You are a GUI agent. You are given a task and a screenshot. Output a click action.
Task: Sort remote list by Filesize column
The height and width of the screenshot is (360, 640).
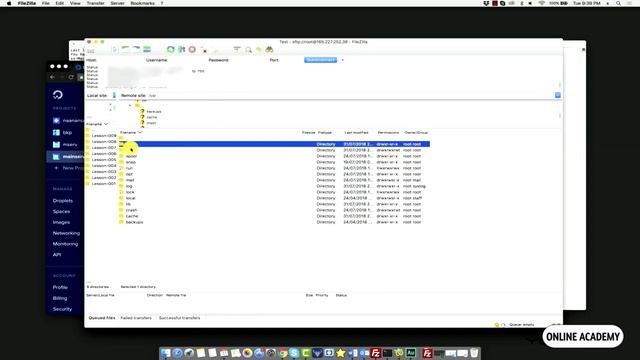coord(308,133)
